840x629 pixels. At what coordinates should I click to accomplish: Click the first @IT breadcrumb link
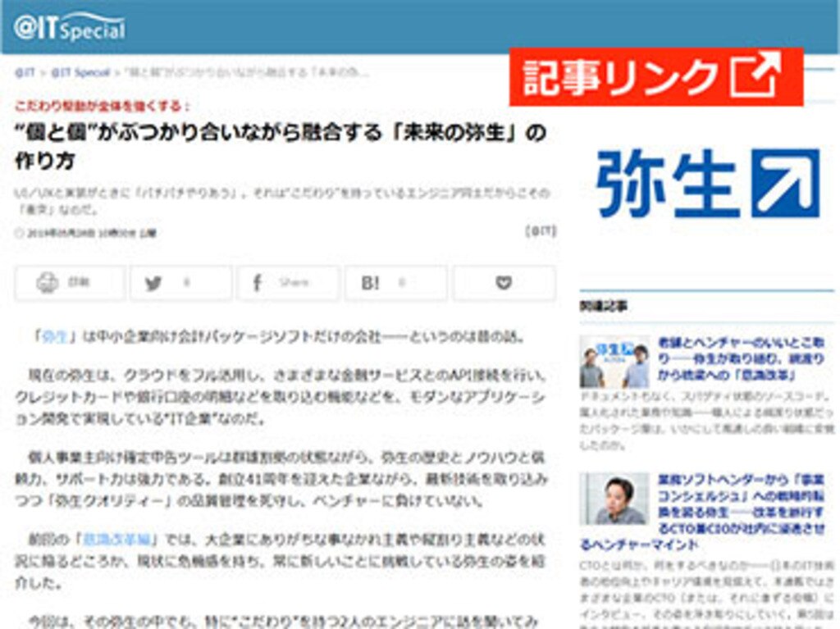click(x=25, y=72)
